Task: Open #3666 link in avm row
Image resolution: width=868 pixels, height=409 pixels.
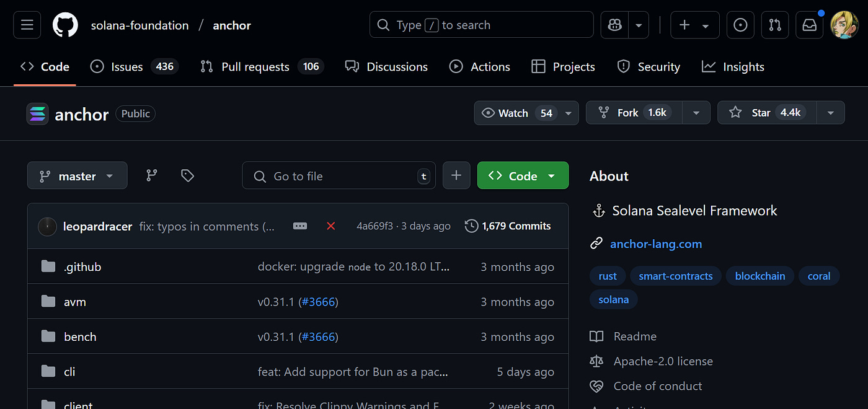Action: tap(318, 302)
